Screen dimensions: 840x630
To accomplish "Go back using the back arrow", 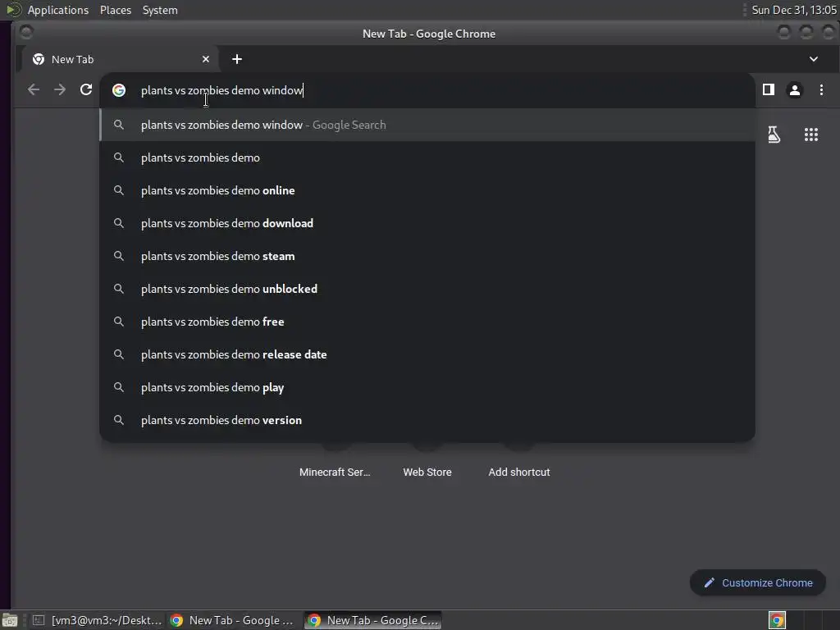I will [x=33, y=89].
